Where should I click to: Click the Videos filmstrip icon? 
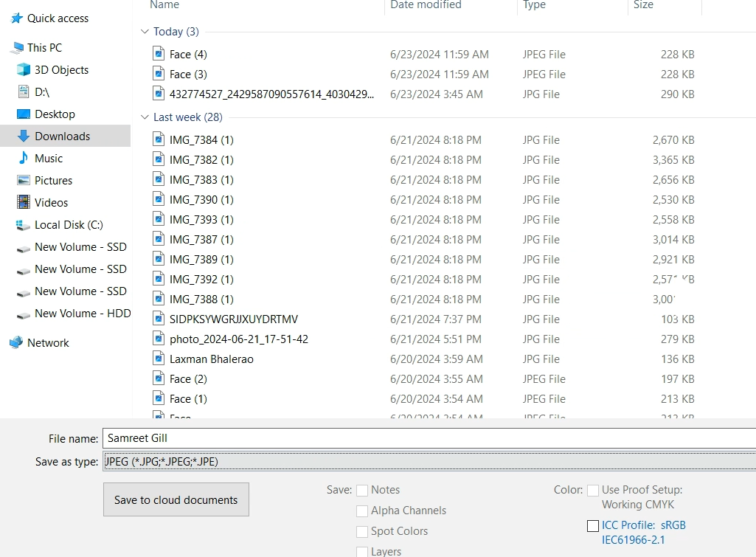23,203
